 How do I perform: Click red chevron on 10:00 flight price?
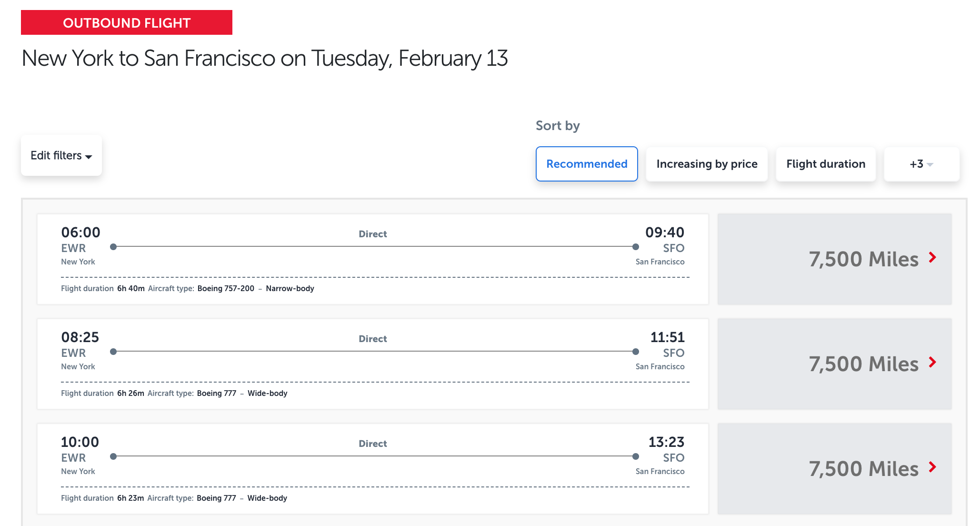932,467
